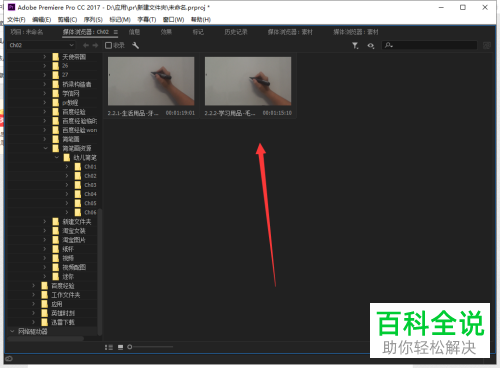The image size is (500, 368).
Task: Expand the Ch04 folder
Action: pyautogui.click(x=67, y=194)
